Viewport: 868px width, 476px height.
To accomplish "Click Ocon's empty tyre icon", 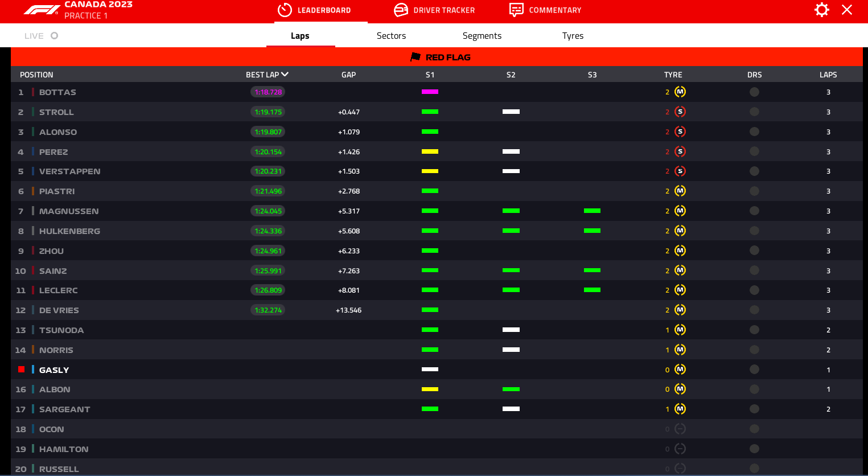I will [680, 429].
